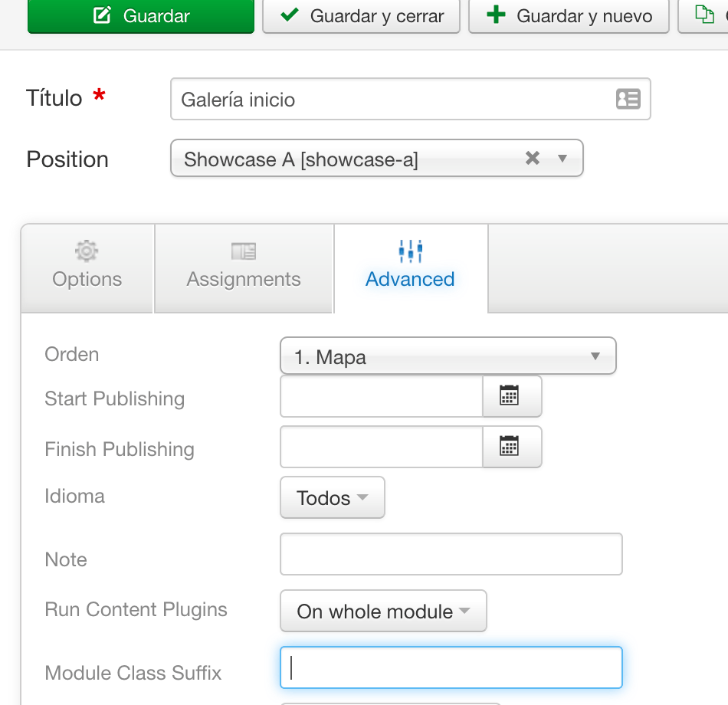Click the Título label
Viewport: 728px width, 705px height.
pos(54,98)
